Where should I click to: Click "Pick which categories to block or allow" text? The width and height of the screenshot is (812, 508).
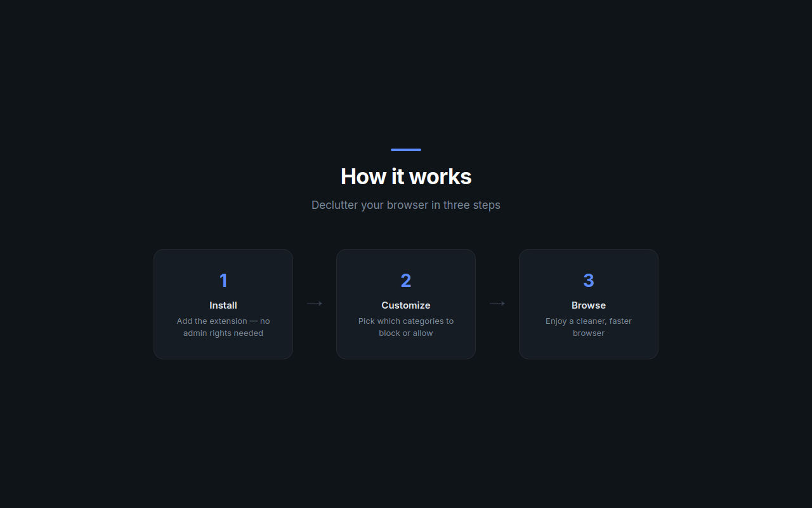pyautogui.click(x=406, y=327)
